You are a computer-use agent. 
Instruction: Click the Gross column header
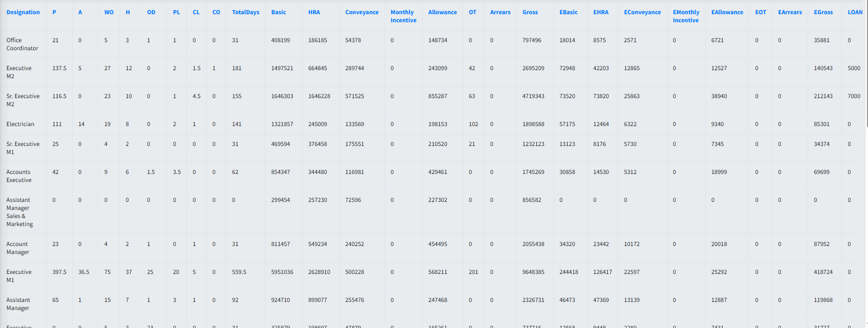[x=530, y=12]
